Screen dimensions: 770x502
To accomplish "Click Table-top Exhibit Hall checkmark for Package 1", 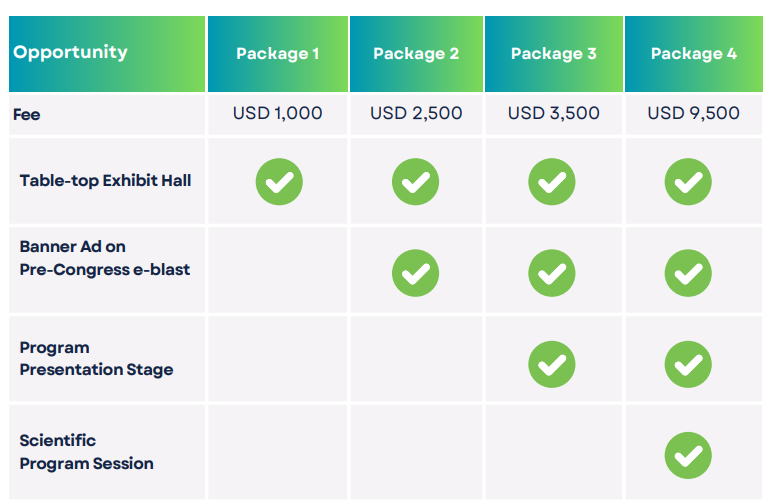I will point(279,181).
